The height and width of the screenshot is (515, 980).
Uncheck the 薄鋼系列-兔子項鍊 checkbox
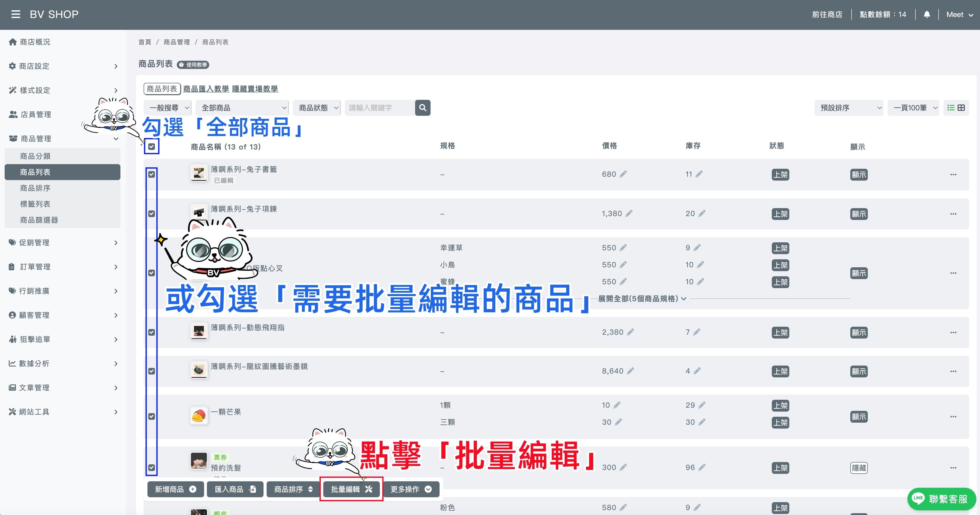click(151, 214)
